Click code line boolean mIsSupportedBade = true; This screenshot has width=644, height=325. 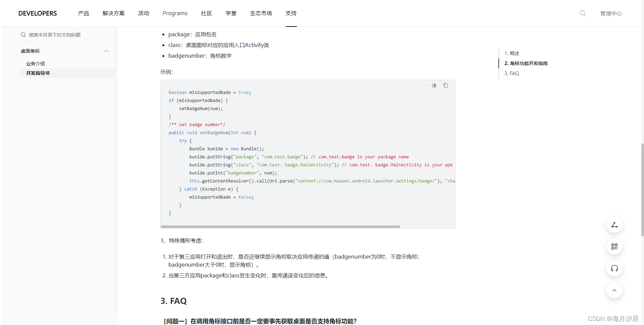point(210,93)
